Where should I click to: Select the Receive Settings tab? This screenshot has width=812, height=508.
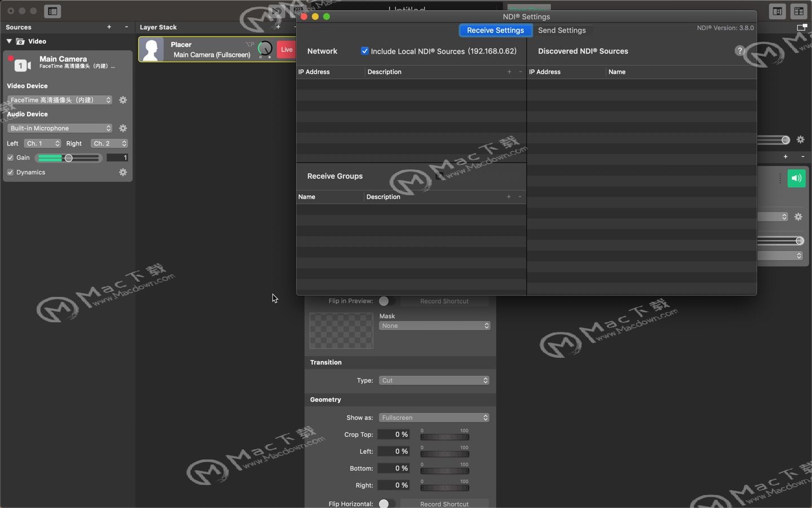point(496,30)
